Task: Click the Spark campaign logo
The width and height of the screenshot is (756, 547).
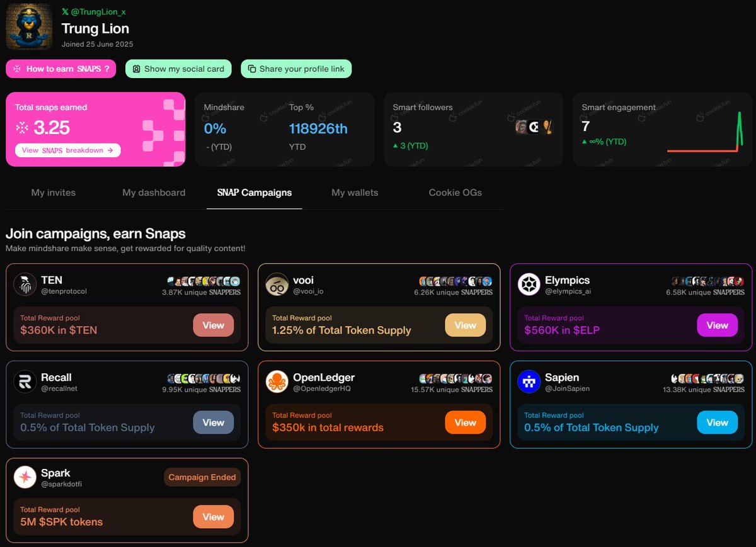Action: coord(25,477)
